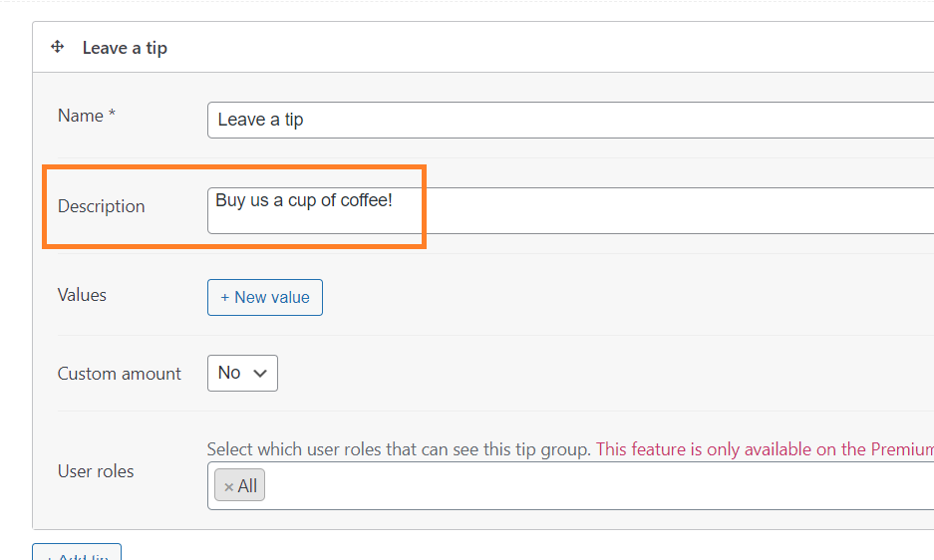Click the Custom amount label
The width and height of the screenshot is (934, 560).
pos(120,374)
